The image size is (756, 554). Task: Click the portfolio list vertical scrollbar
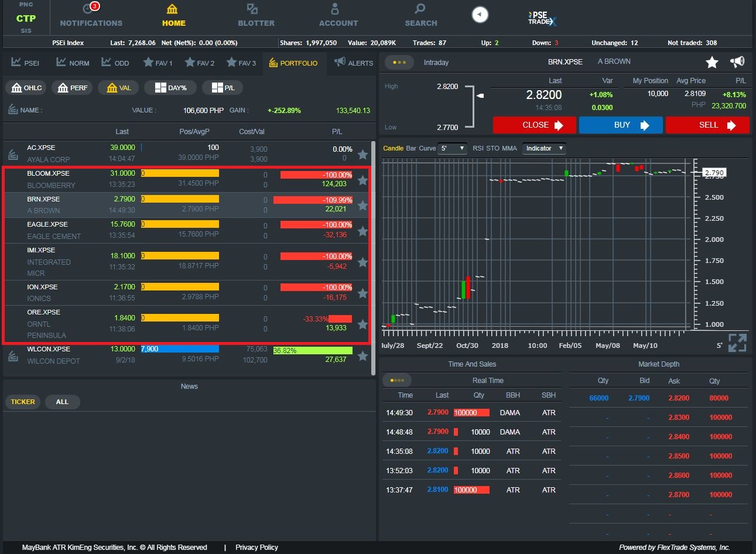(x=374, y=258)
